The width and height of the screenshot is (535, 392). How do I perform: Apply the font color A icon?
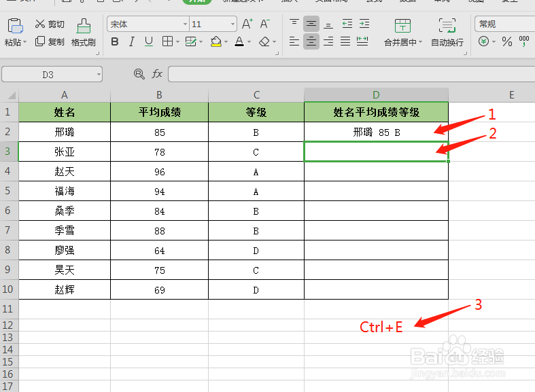(x=239, y=41)
